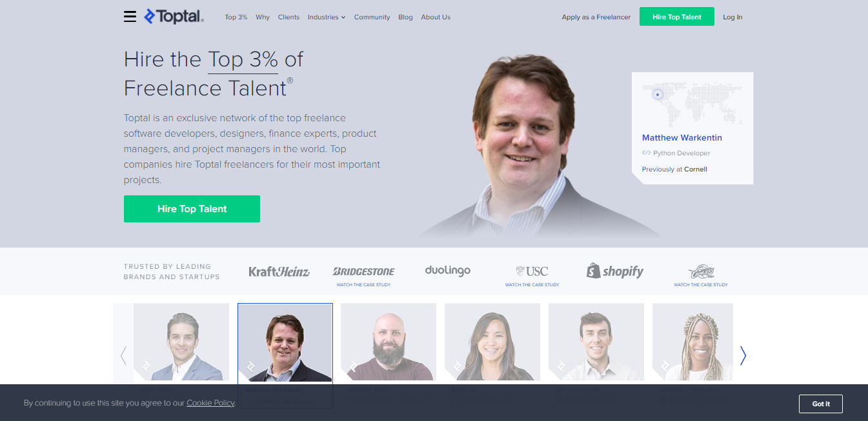The height and width of the screenshot is (421, 868).
Task: Dismiss cookie notice with Got it
Action: [821, 404]
